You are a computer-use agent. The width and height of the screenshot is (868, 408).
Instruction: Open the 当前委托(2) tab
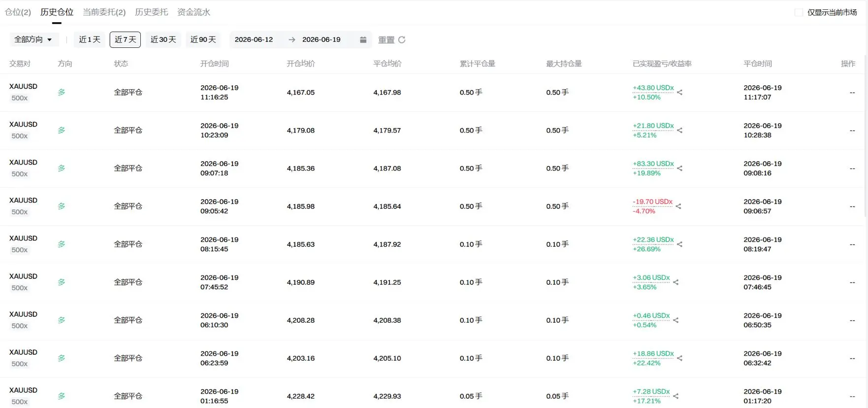(x=104, y=12)
